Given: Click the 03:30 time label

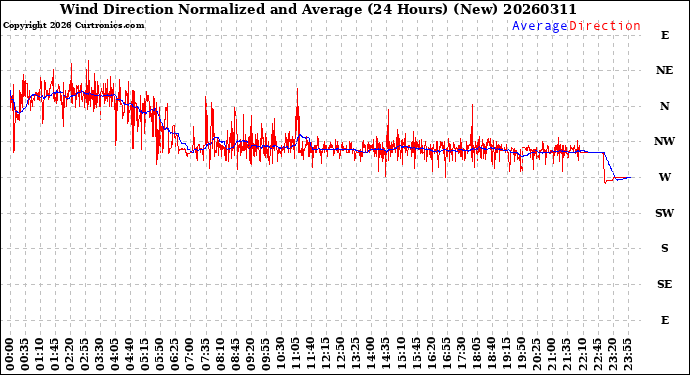Looking at the screenshot, I should pyautogui.click(x=100, y=354).
